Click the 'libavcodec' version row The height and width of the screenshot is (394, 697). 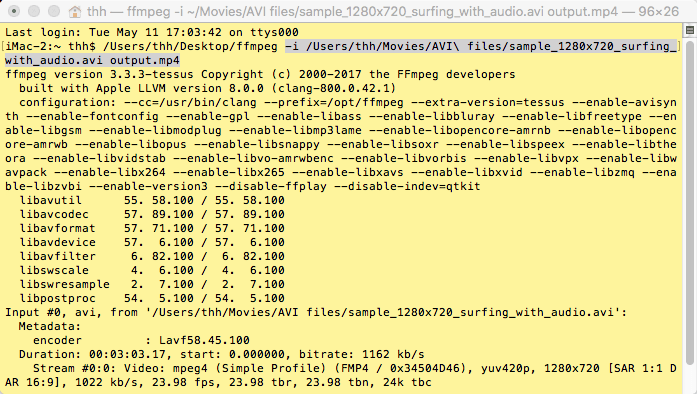152,214
